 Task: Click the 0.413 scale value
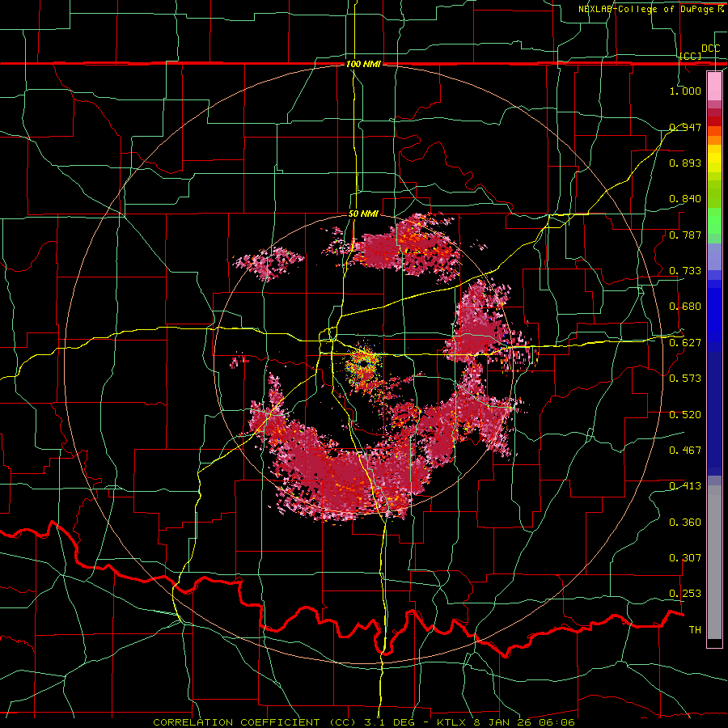pos(685,486)
